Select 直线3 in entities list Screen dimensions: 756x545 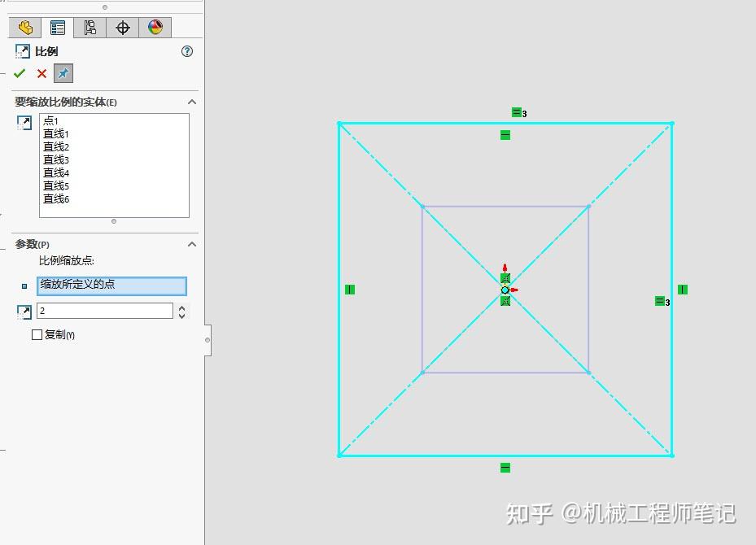click(56, 160)
